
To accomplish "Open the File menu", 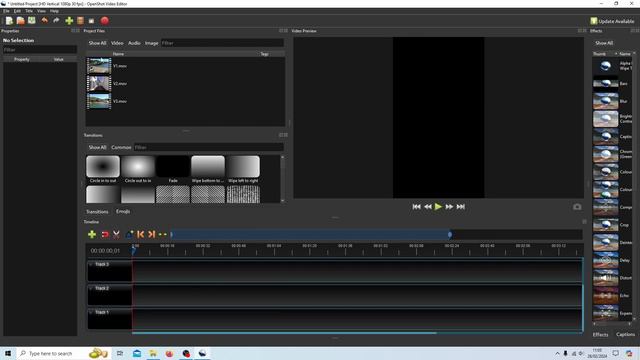I will click(6, 11).
